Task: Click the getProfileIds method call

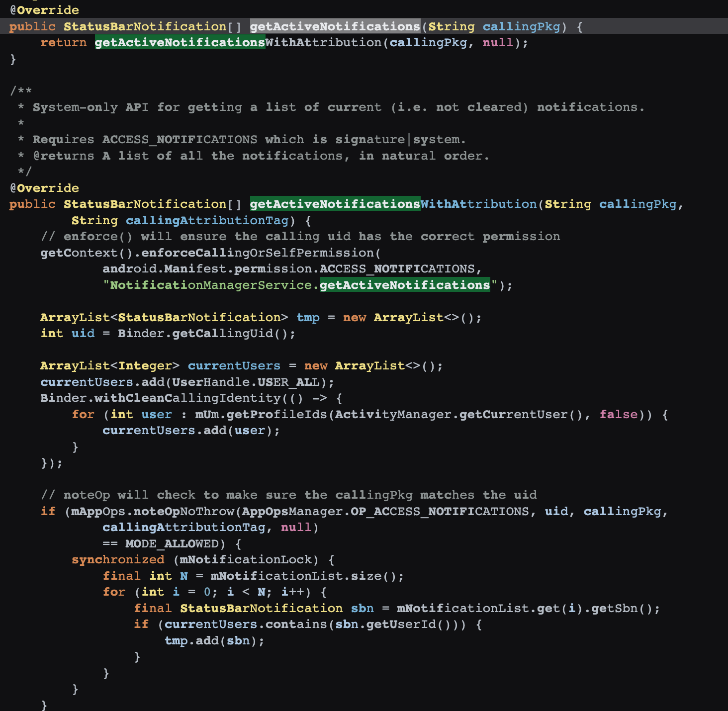Action: [277, 415]
